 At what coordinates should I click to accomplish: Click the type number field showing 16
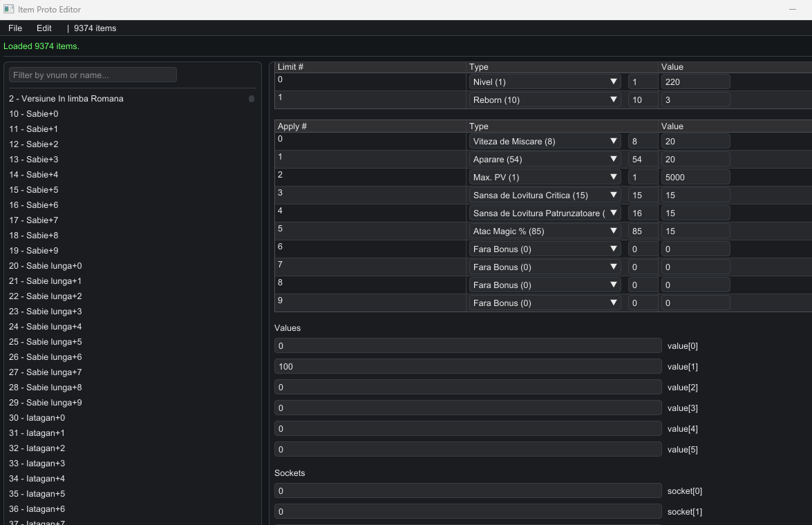click(x=643, y=213)
